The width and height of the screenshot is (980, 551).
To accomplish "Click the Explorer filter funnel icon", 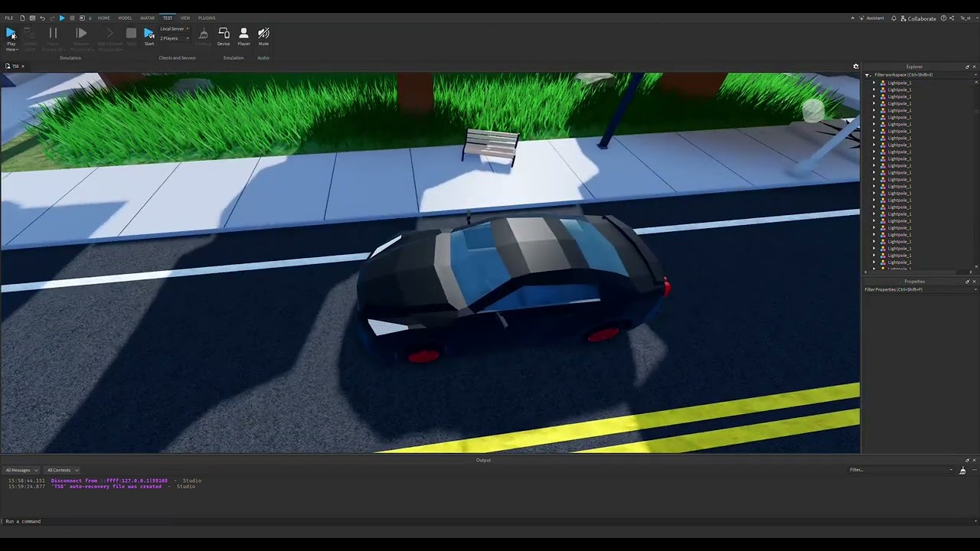I will coord(868,75).
